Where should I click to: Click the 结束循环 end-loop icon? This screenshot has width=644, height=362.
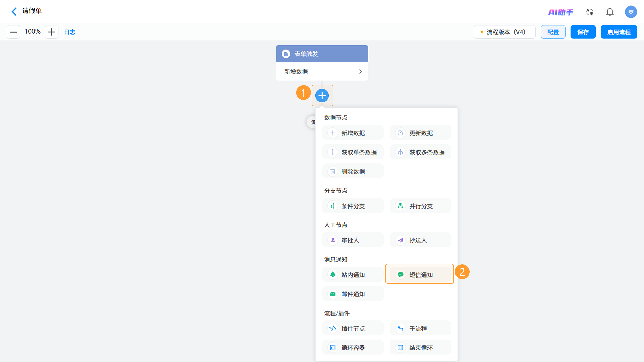(x=400, y=348)
